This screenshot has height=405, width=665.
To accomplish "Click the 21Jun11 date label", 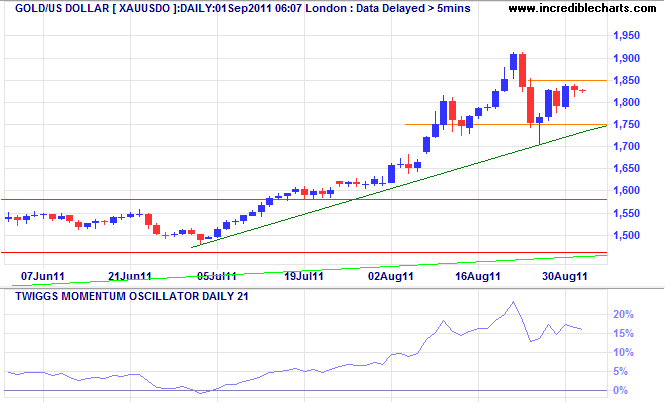I will point(130,277).
